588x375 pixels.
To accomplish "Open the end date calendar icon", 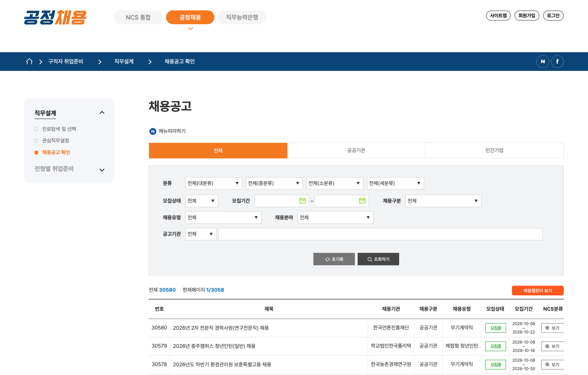I will (362, 201).
